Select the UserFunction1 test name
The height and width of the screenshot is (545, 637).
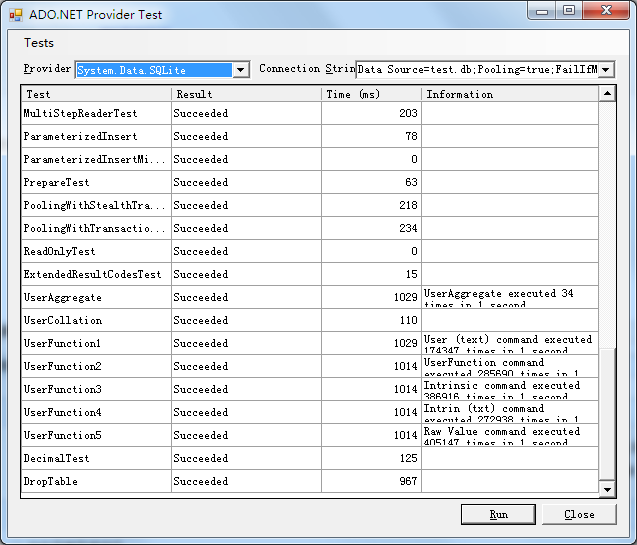tap(62, 344)
